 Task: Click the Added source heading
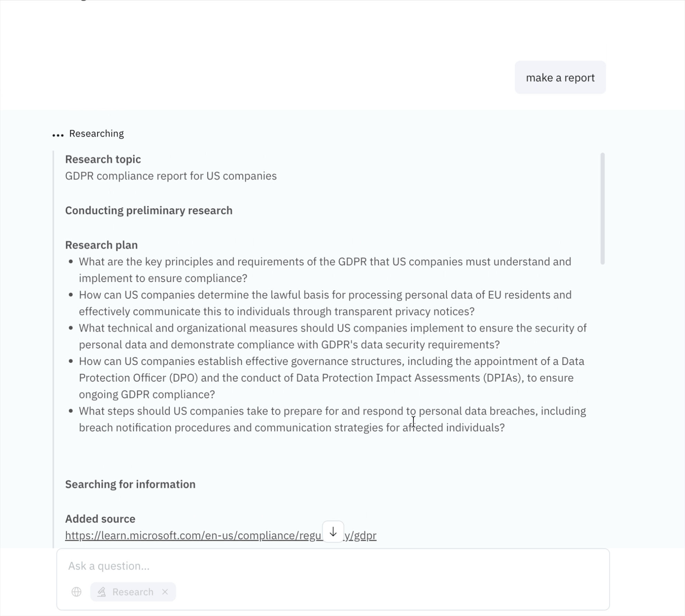[100, 519]
